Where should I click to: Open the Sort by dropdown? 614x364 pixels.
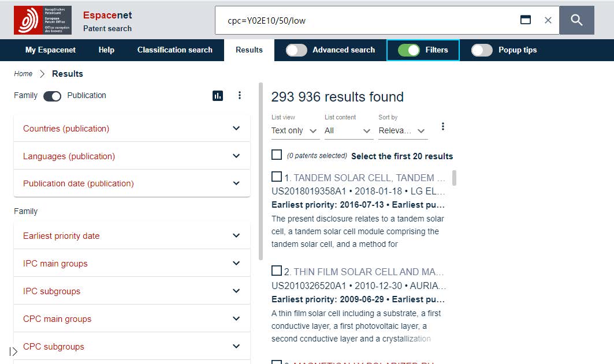coord(403,131)
